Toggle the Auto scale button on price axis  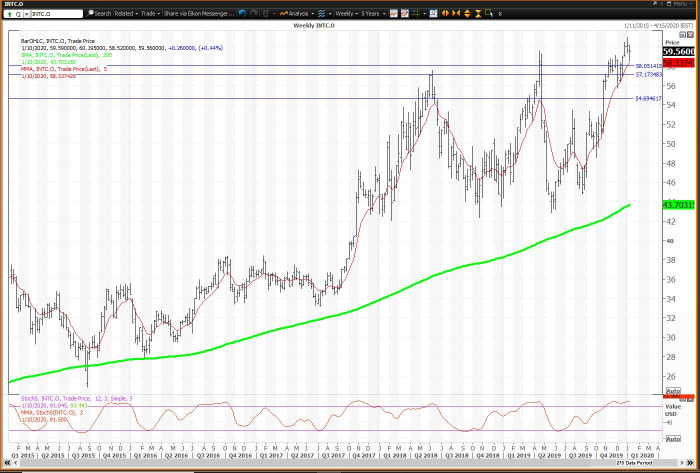coord(672,390)
